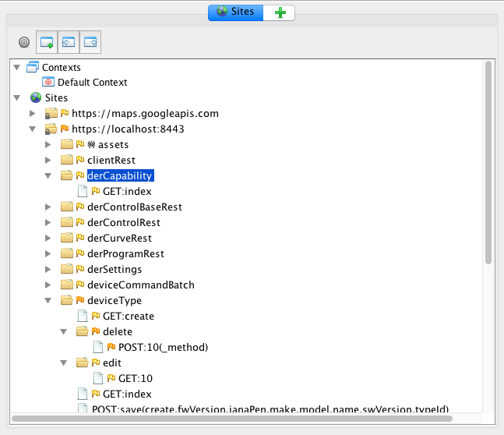Expand the https://maps.googleapis.com node
This screenshot has height=435, width=504.
(33, 114)
